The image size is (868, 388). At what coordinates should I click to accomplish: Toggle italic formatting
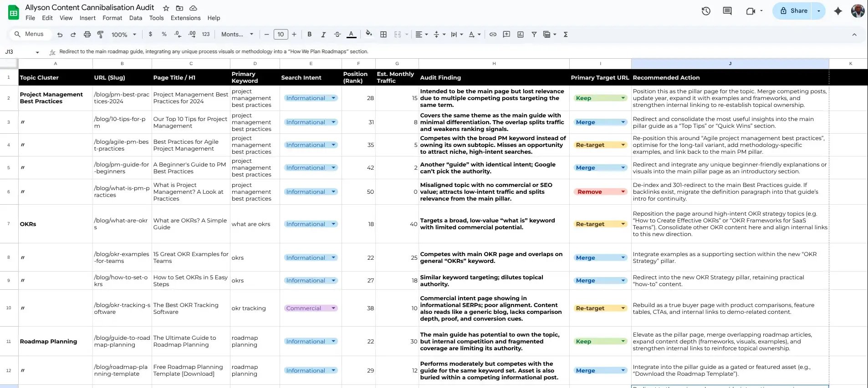point(323,35)
